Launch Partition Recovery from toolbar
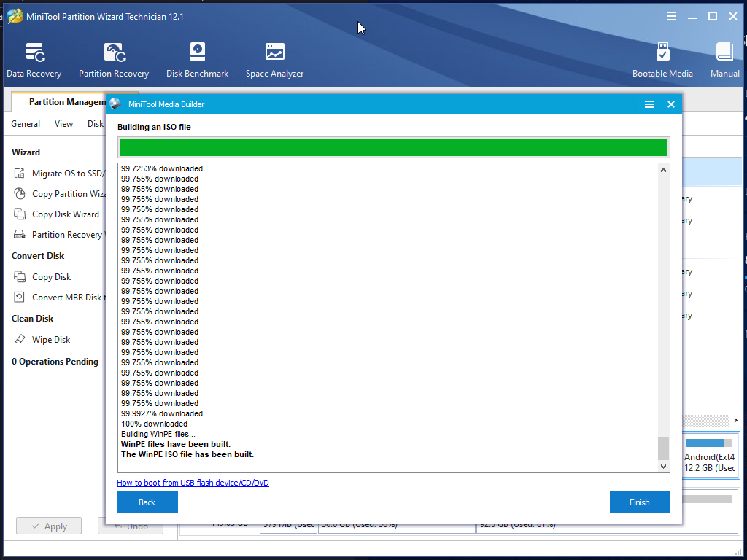Image resolution: width=747 pixels, height=560 pixels. coord(114,60)
